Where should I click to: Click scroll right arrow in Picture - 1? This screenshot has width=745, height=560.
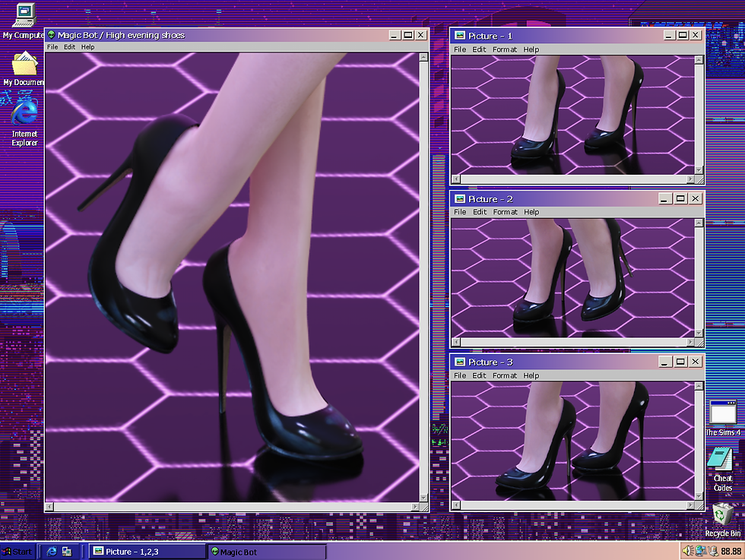690,179
